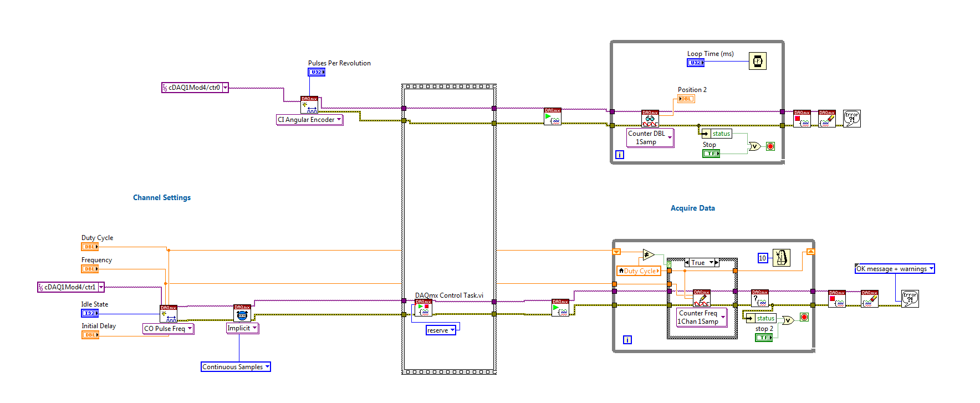Click the iteration terminal of the upper while loop
Image resolution: width=980 pixels, height=403 pixels.
620,155
